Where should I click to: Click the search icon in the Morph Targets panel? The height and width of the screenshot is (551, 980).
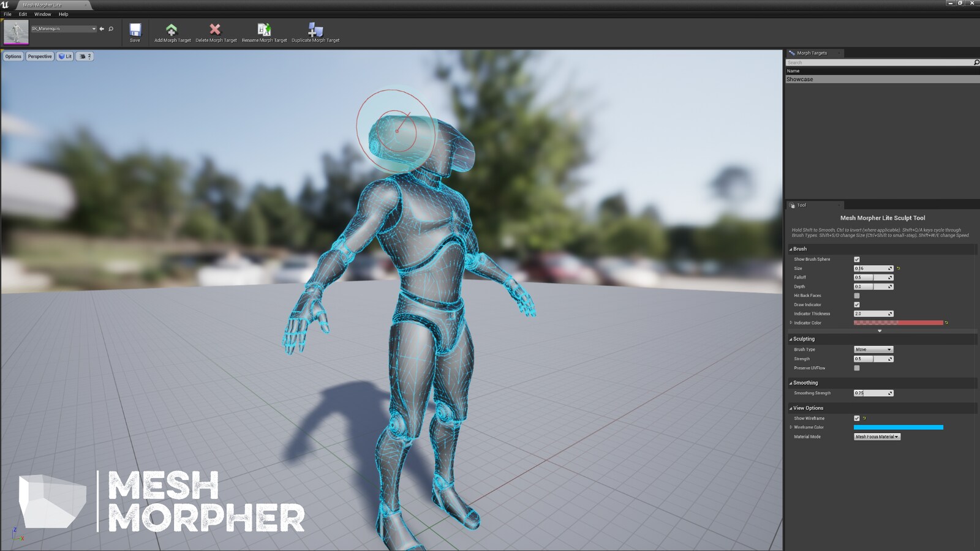tap(975, 62)
